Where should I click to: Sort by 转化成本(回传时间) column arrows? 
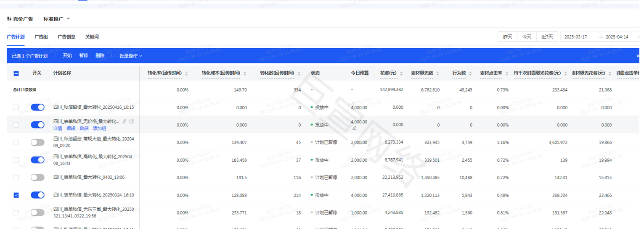245,73
